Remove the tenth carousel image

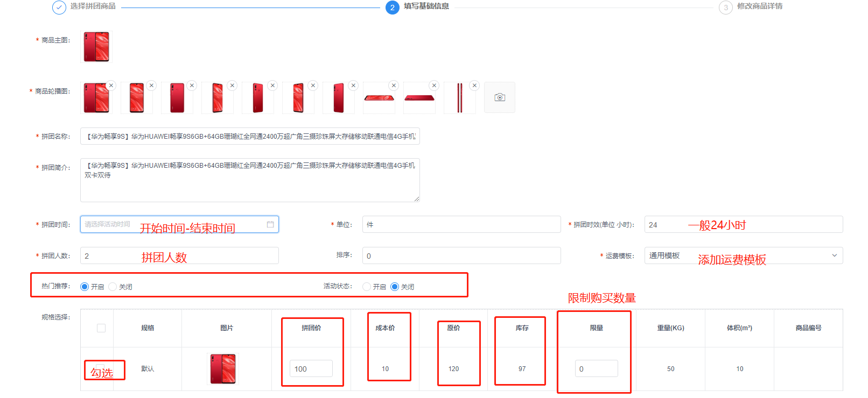pyautogui.click(x=474, y=86)
